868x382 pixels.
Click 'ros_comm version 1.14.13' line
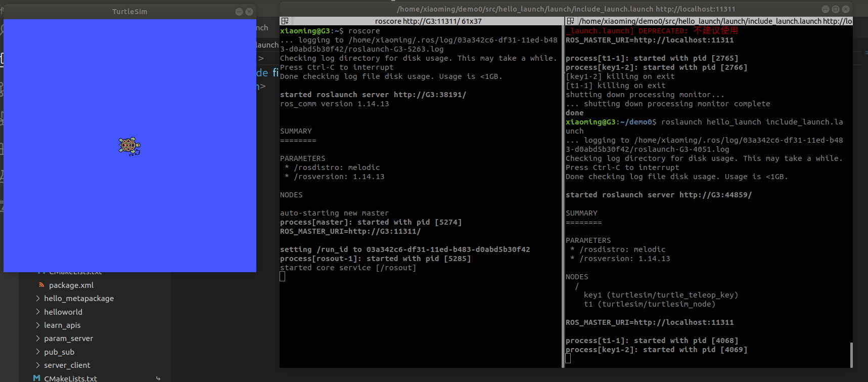coord(335,104)
